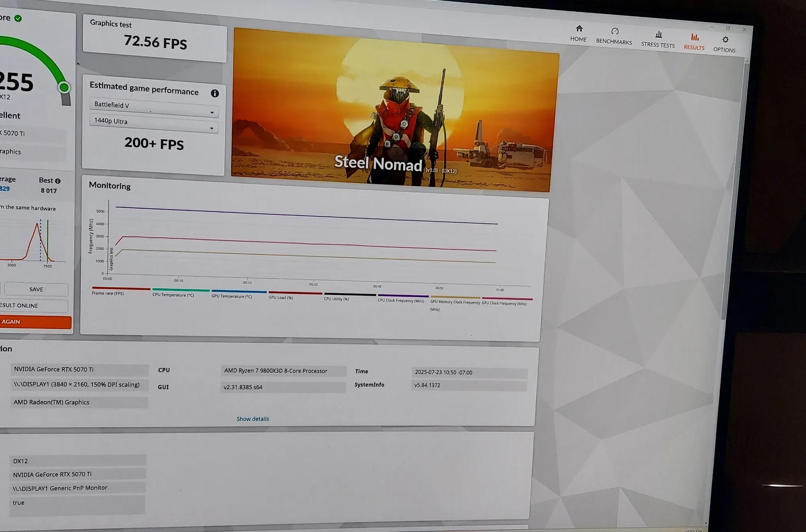This screenshot has height=532, width=806.
Task: Click the "72.56 FPS" graphics test value
Action: coord(155,42)
